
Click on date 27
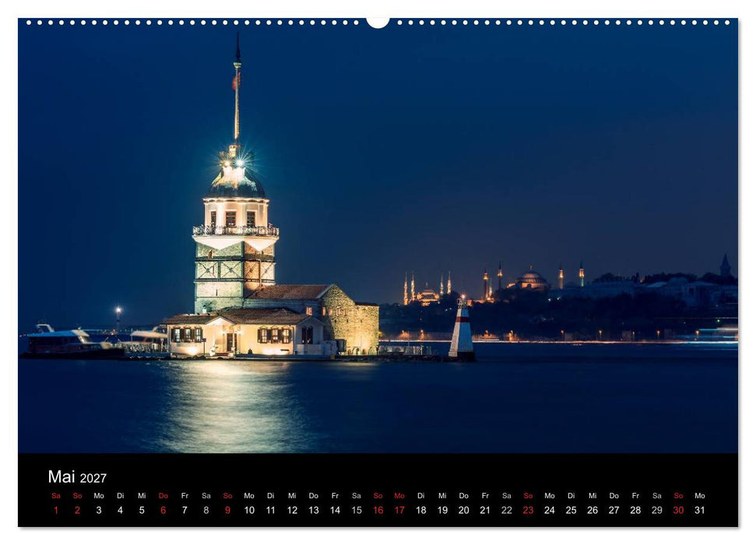click(614, 510)
